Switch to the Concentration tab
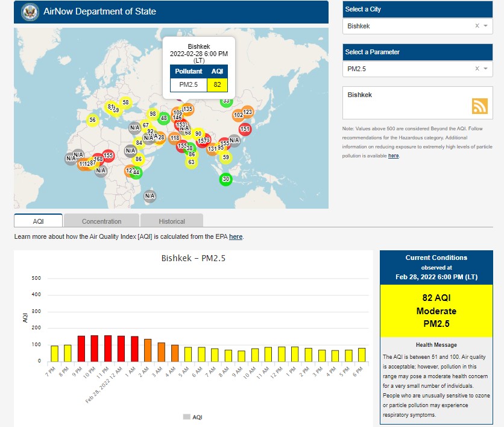 click(101, 221)
